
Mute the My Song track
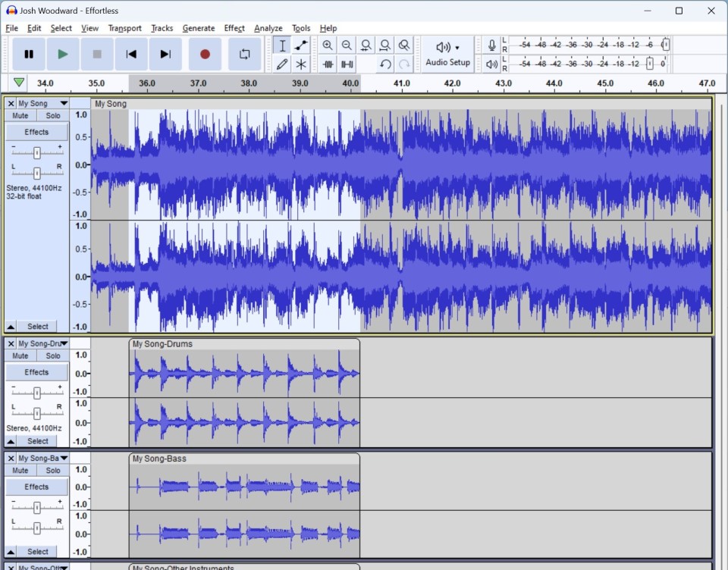pos(20,115)
